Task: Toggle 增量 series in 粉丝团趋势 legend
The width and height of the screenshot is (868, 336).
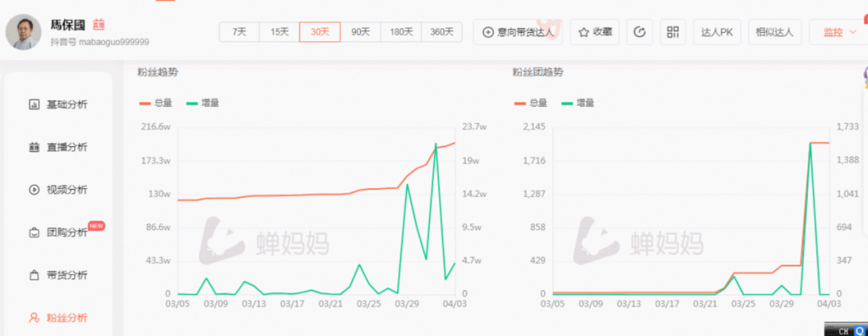Action: coord(577,103)
